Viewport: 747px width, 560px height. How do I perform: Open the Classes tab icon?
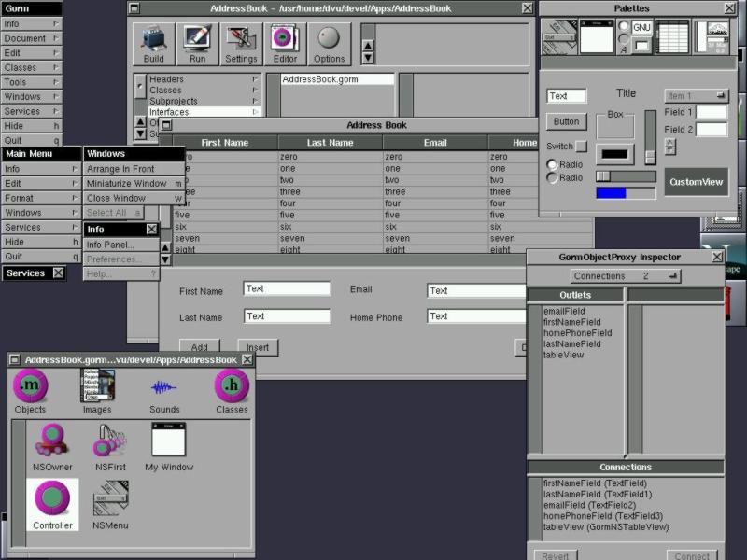[232, 392]
